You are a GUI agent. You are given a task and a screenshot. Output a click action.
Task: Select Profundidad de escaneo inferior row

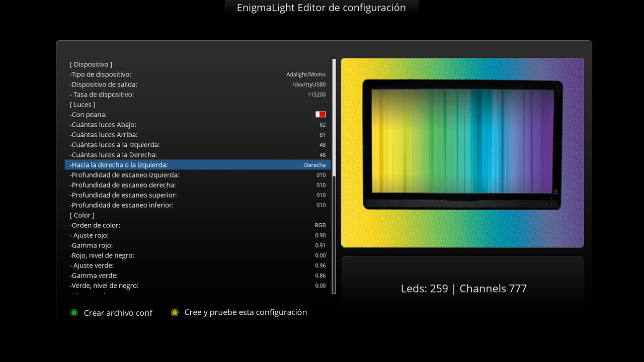pos(198,205)
